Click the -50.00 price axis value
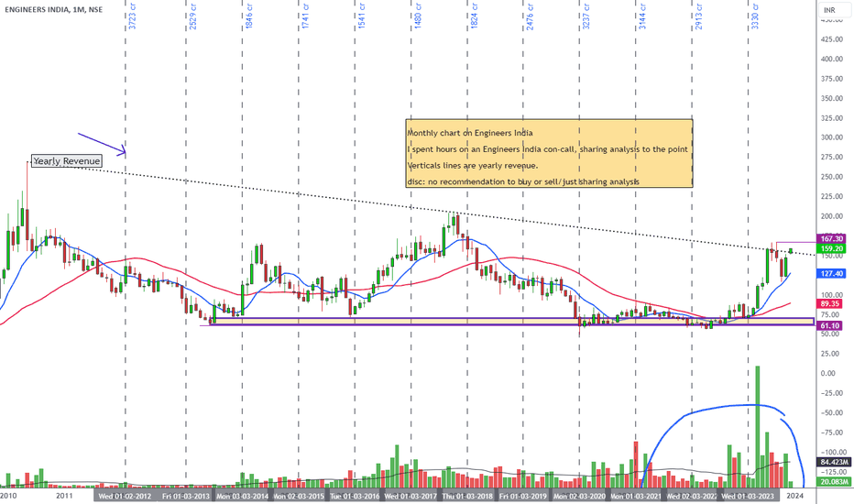854x504 pixels. coord(832,412)
